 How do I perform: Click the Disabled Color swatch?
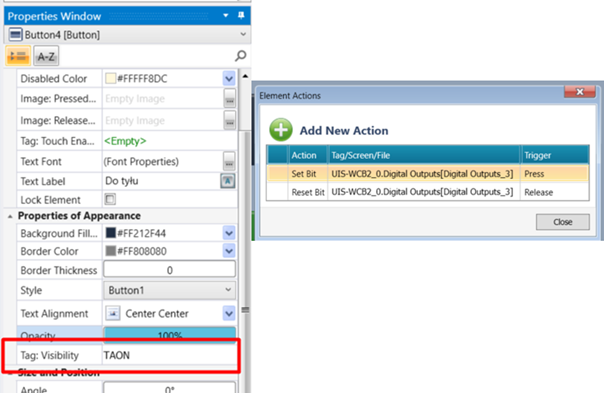click(x=111, y=79)
